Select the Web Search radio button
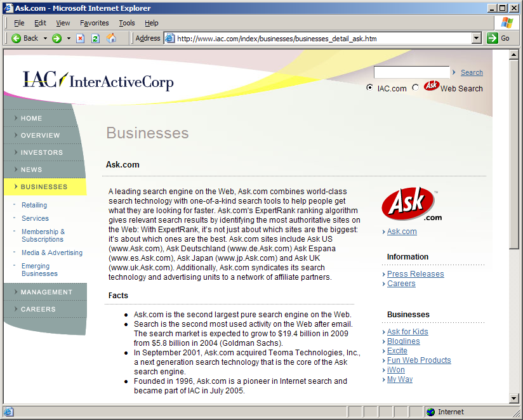Screen dimensions: 523x420 point(415,88)
